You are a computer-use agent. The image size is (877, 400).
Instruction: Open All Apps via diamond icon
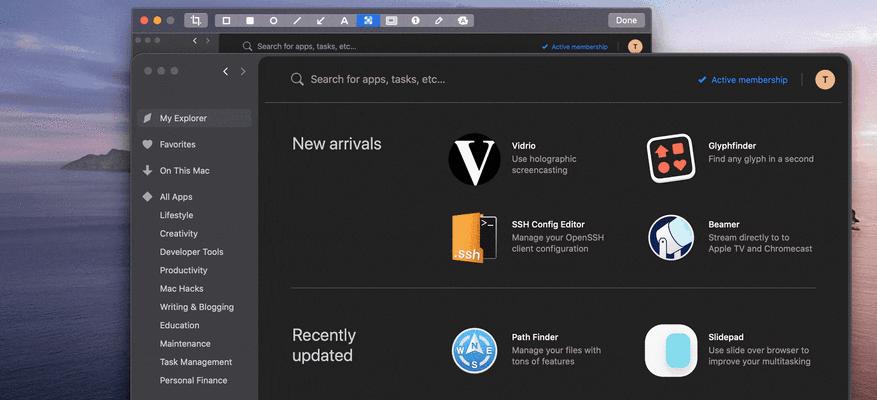(147, 197)
